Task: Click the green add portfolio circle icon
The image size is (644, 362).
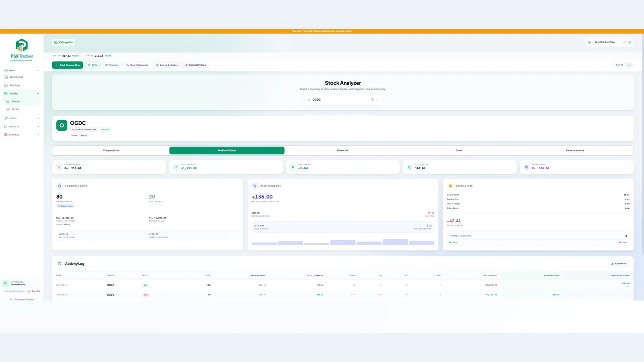Action: 630,42
